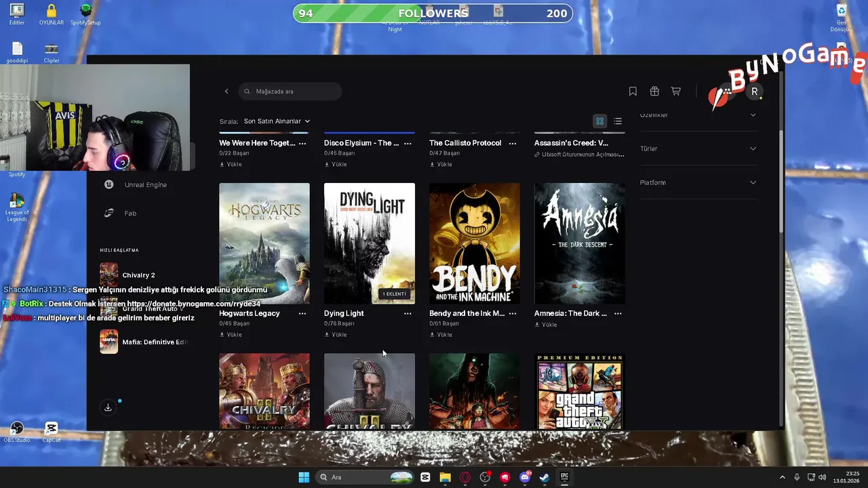Screen dimensions: 868x488
Task: Open Riot Client from the taskbar
Action: coord(505,477)
